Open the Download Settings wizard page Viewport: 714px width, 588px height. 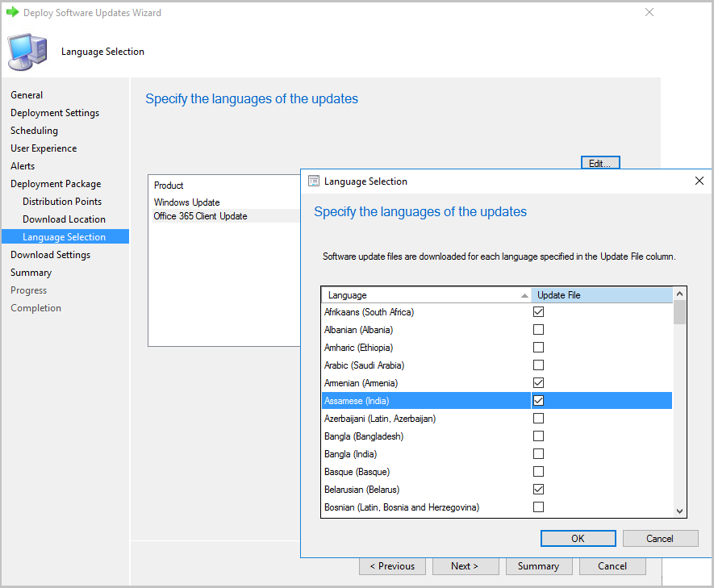tap(51, 254)
